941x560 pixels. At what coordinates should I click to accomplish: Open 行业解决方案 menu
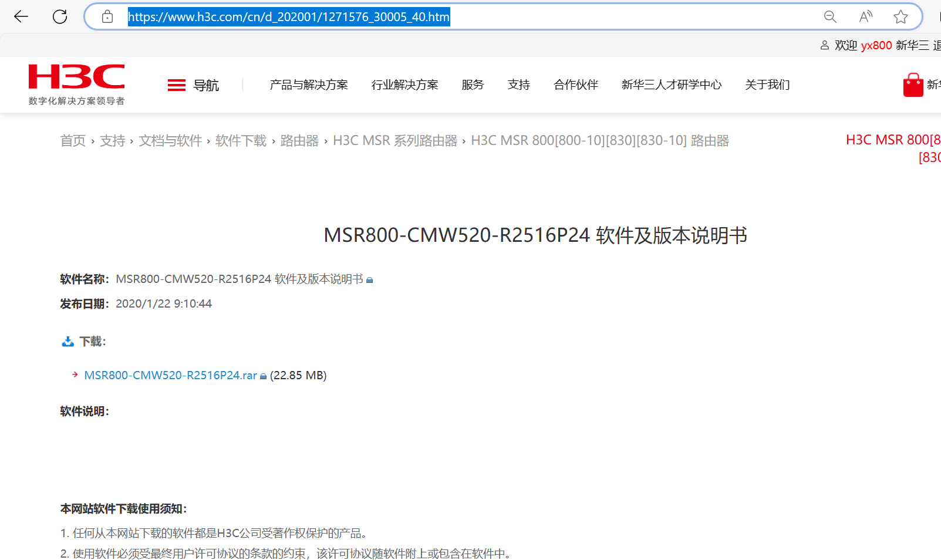[405, 85]
